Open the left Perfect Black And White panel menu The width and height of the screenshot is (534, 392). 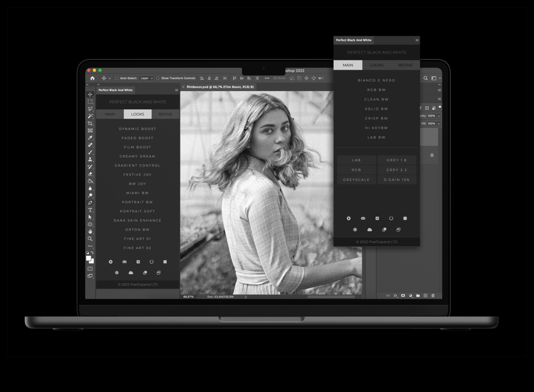click(x=176, y=90)
